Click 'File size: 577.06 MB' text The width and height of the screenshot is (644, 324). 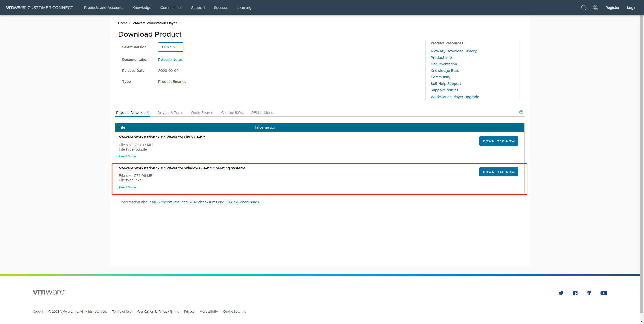tap(136, 176)
